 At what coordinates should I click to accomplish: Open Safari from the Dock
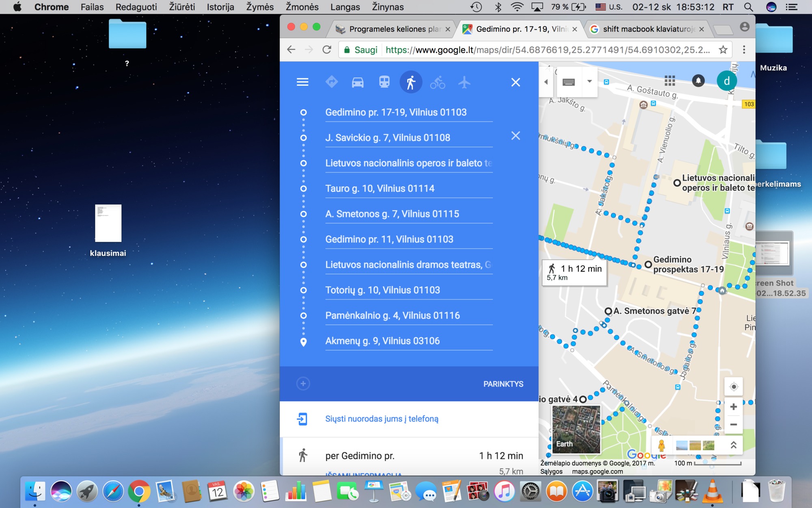113,491
